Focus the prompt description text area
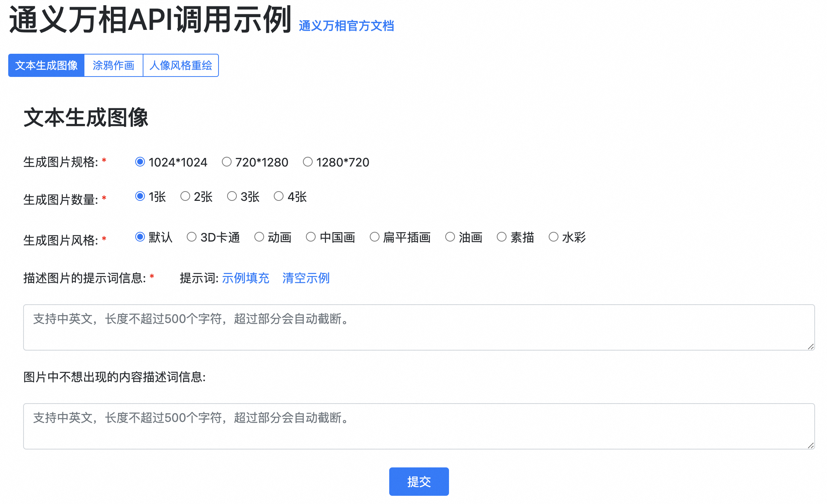The image size is (827, 504). point(419,327)
